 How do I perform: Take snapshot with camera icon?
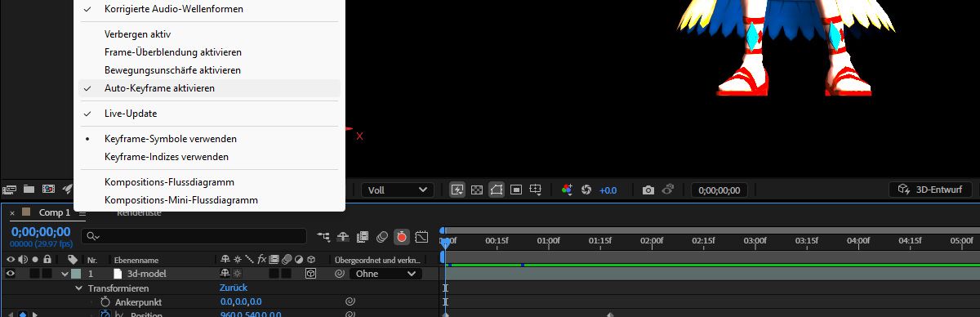point(648,190)
